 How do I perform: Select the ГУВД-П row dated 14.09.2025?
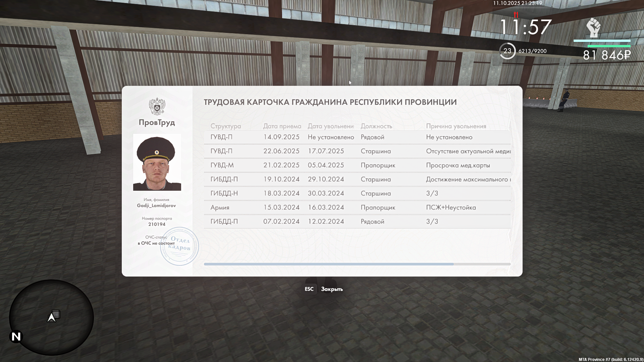357,137
